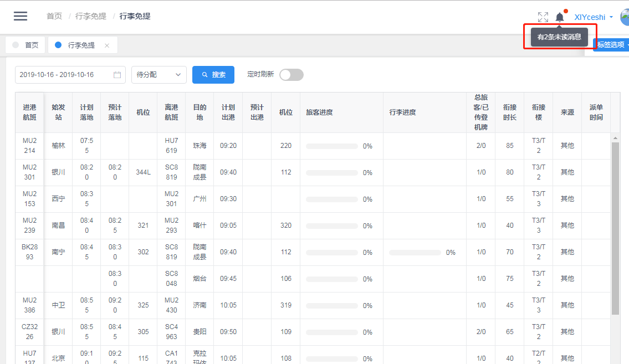
Task: Click the 离港航班 column header
Action: (x=171, y=112)
